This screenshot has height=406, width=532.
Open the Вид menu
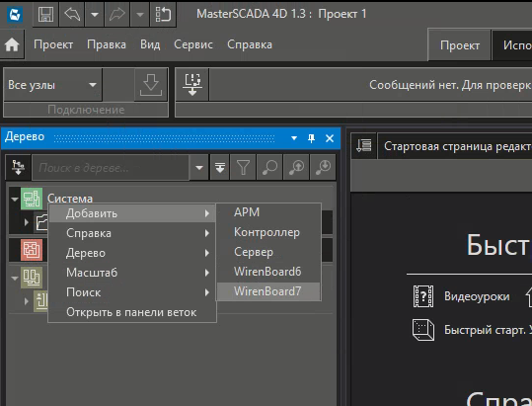150,44
